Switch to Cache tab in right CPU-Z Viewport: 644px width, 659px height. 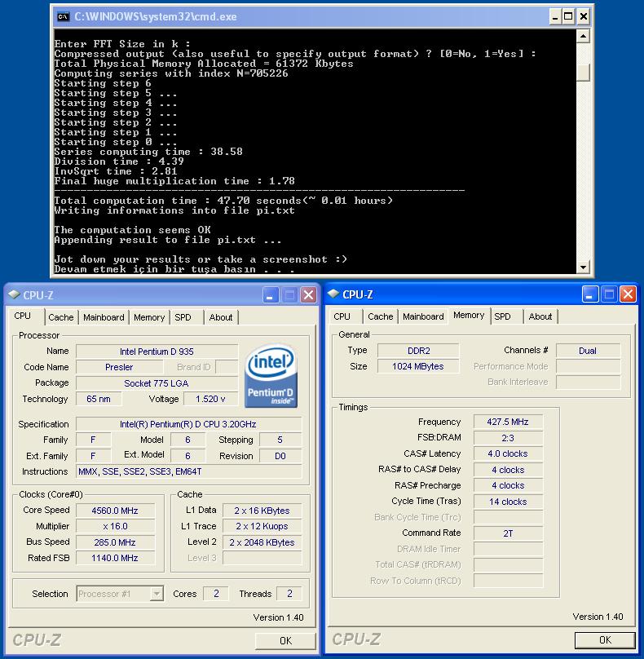click(381, 316)
